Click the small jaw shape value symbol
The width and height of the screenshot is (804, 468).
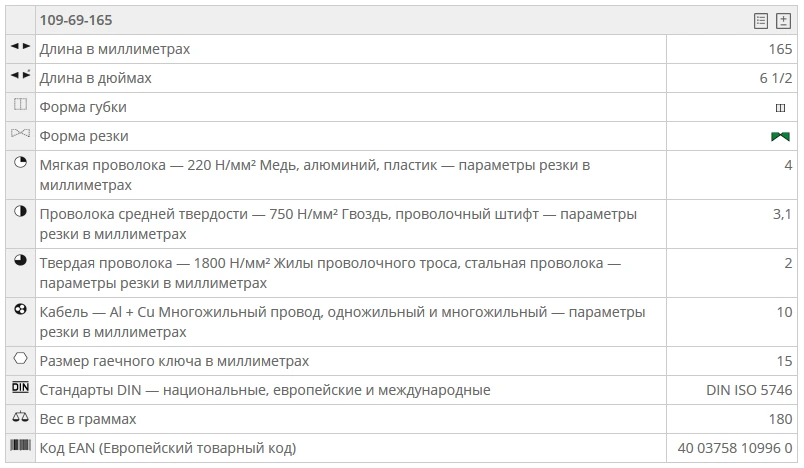coord(780,108)
